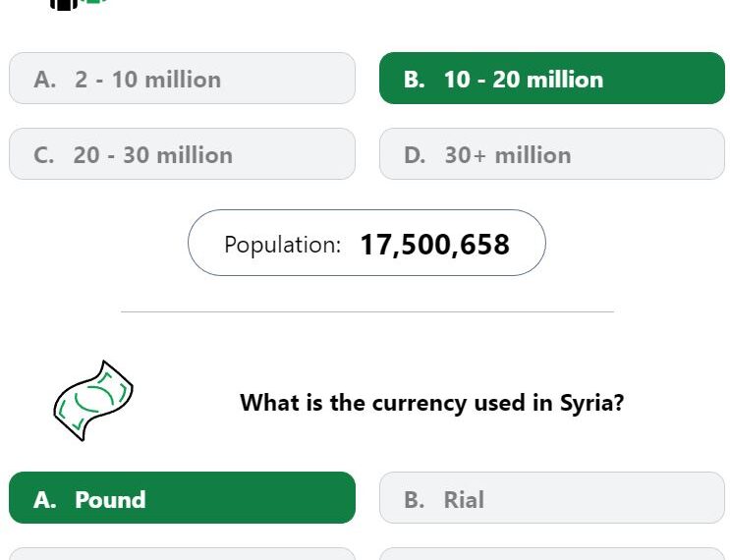Click the green banknote currency icon
This screenshot has height=560, width=730.
coord(93,401)
